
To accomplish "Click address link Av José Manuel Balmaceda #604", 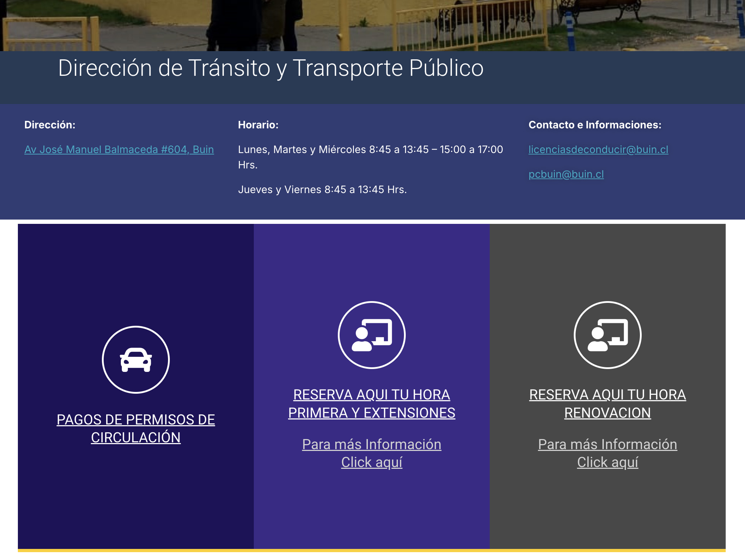I will [x=119, y=150].
